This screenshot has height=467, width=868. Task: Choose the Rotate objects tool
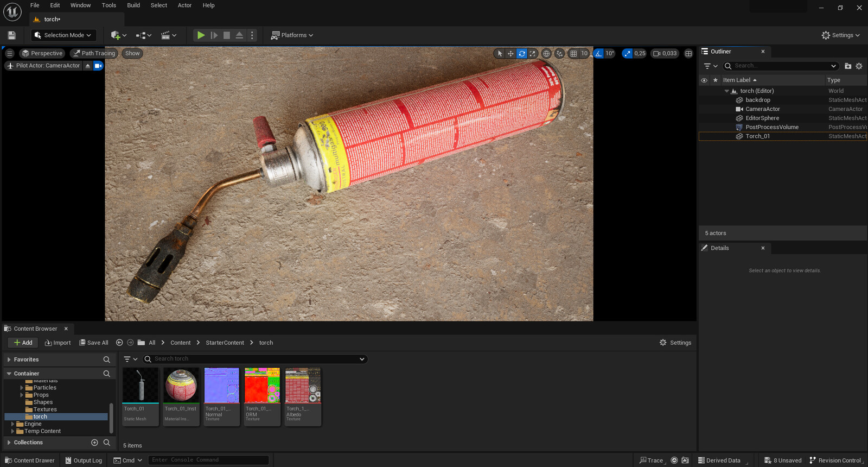point(522,53)
